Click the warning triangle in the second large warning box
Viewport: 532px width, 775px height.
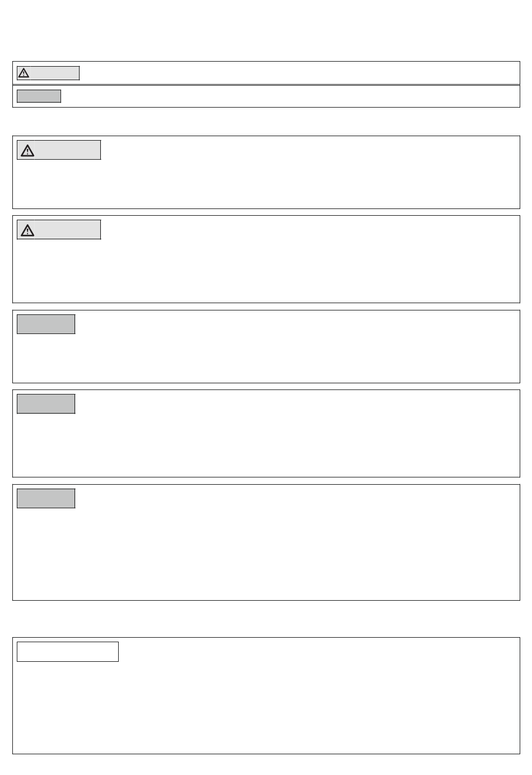click(27, 230)
